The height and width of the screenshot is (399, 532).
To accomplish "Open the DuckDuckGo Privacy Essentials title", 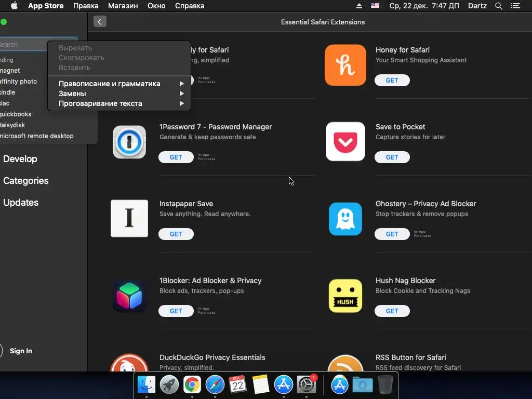I will point(212,357).
